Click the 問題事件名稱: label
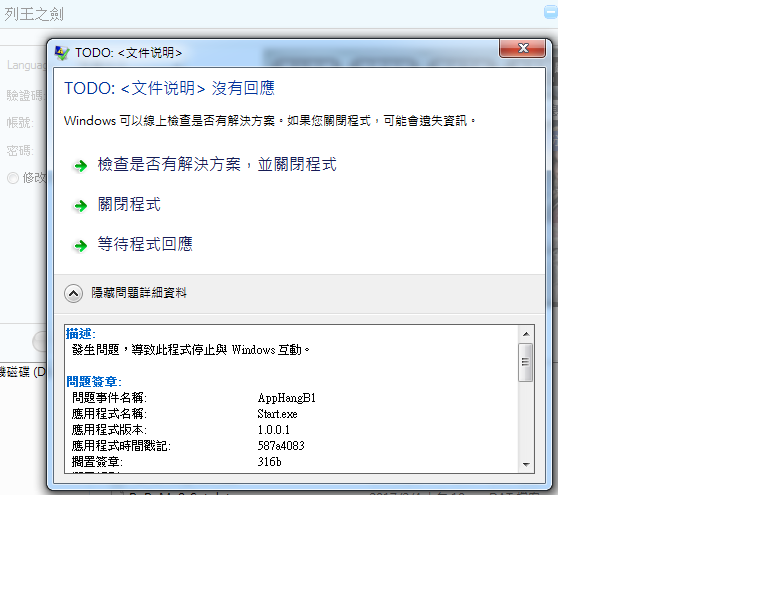Image resolution: width=768 pixels, height=614 pixels. click(109, 398)
